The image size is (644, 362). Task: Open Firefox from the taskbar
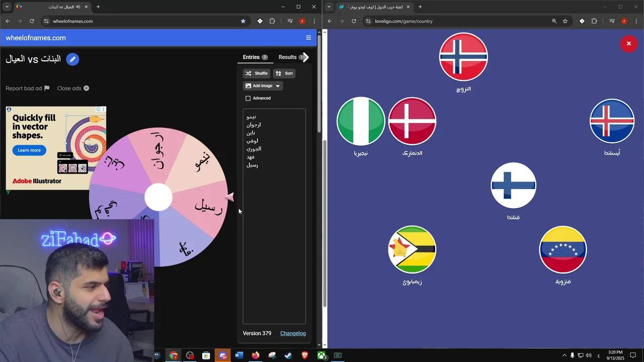pos(256,355)
